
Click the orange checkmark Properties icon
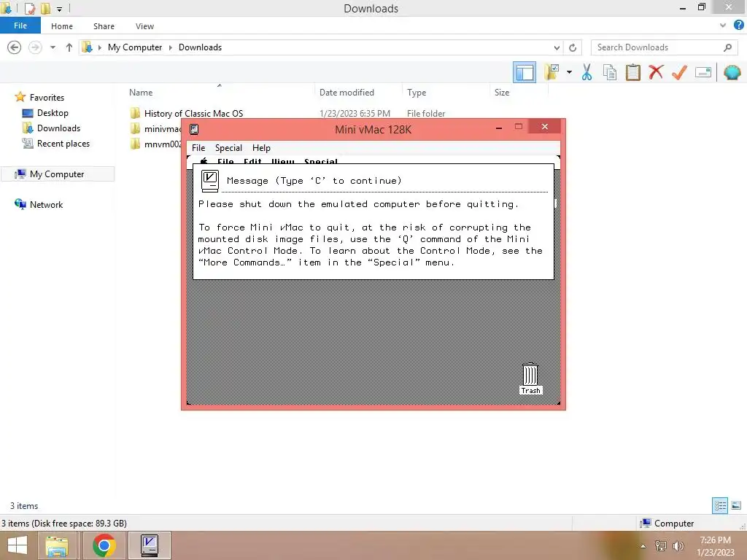pyautogui.click(x=679, y=72)
